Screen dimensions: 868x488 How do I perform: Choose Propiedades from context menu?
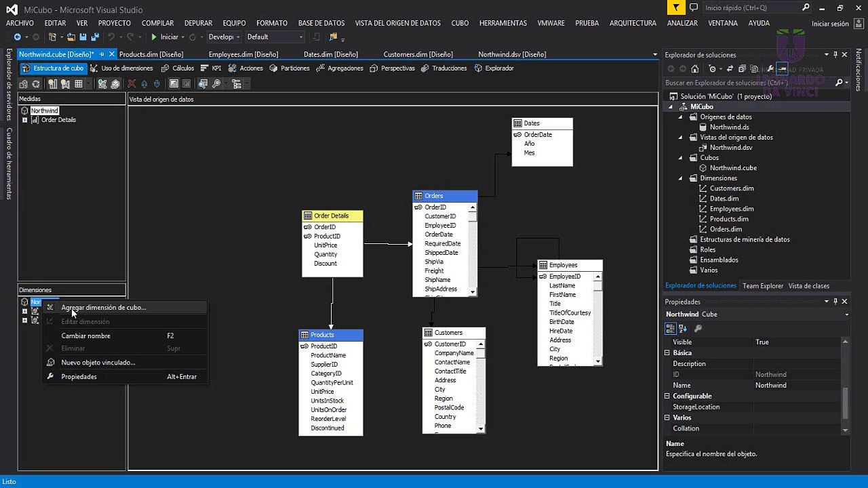[125, 377]
